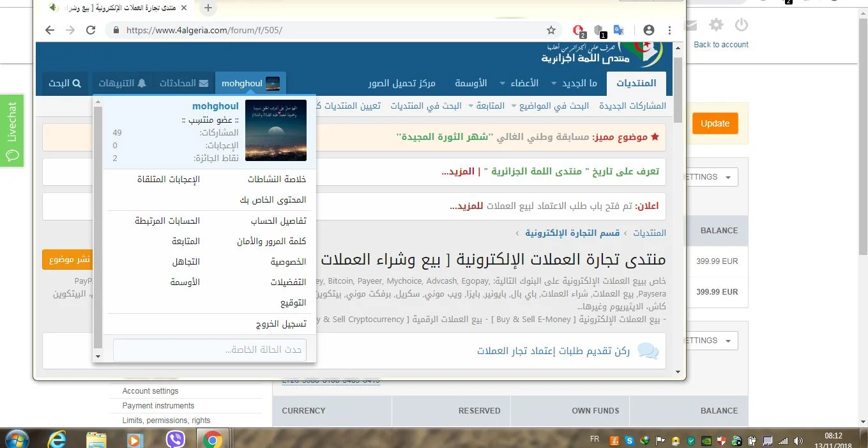Image resolution: width=868 pixels, height=448 pixels.
Task: Expand the الأعضاء dropdown arrow
Action: pos(502,84)
